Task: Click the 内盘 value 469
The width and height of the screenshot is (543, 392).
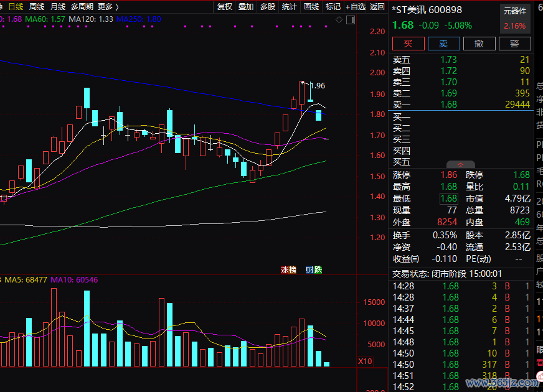Action: coord(522,222)
